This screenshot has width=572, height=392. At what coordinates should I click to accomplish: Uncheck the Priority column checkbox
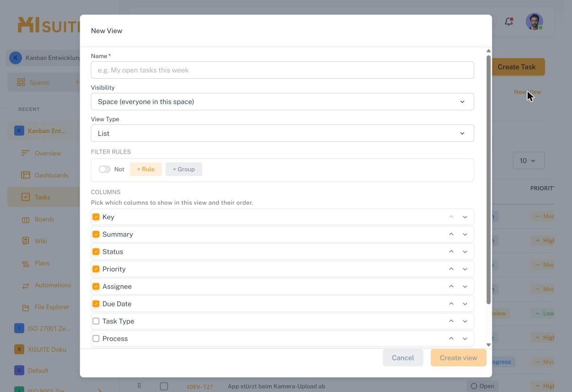click(x=96, y=269)
